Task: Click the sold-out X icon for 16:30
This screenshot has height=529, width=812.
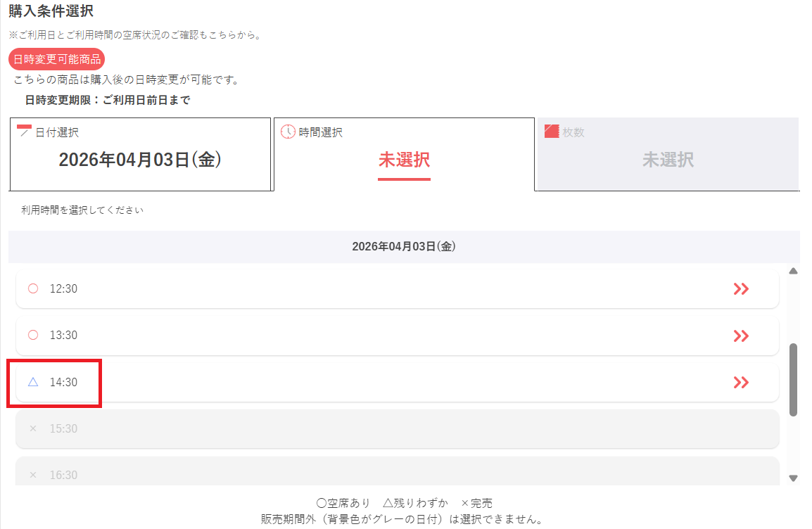Action: tap(32, 475)
